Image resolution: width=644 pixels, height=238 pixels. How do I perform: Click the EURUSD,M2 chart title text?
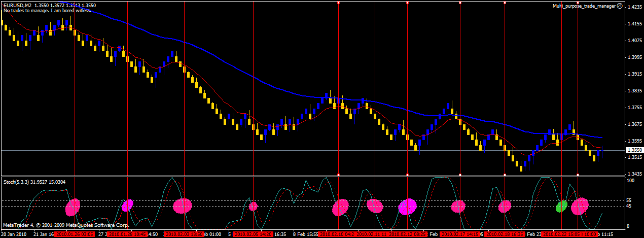point(17,5)
